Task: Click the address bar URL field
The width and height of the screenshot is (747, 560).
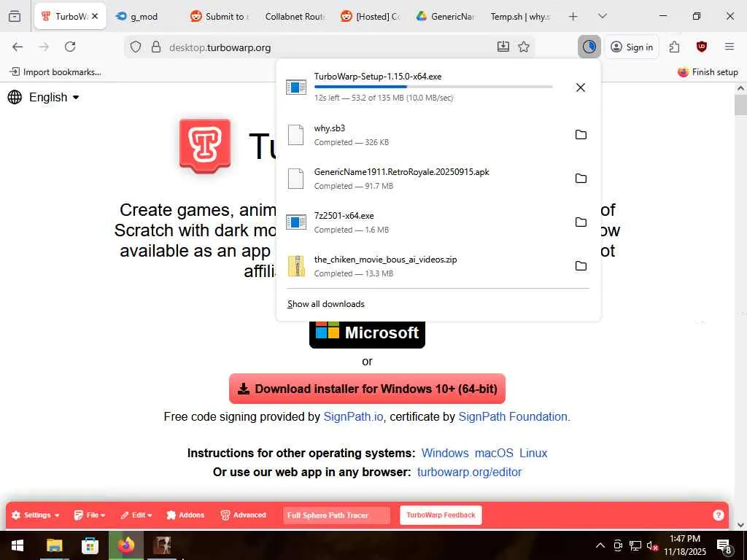Action: point(329,47)
